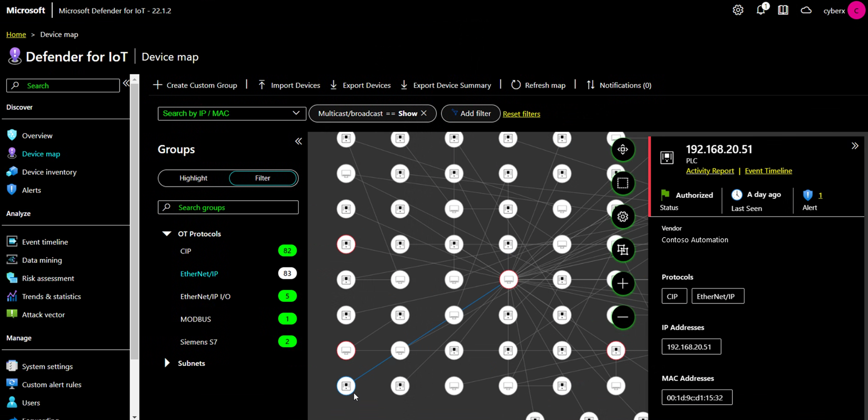Zoom out of map with minus button
Image resolution: width=868 pixels, height=420 pixels.
click(623, 317)
